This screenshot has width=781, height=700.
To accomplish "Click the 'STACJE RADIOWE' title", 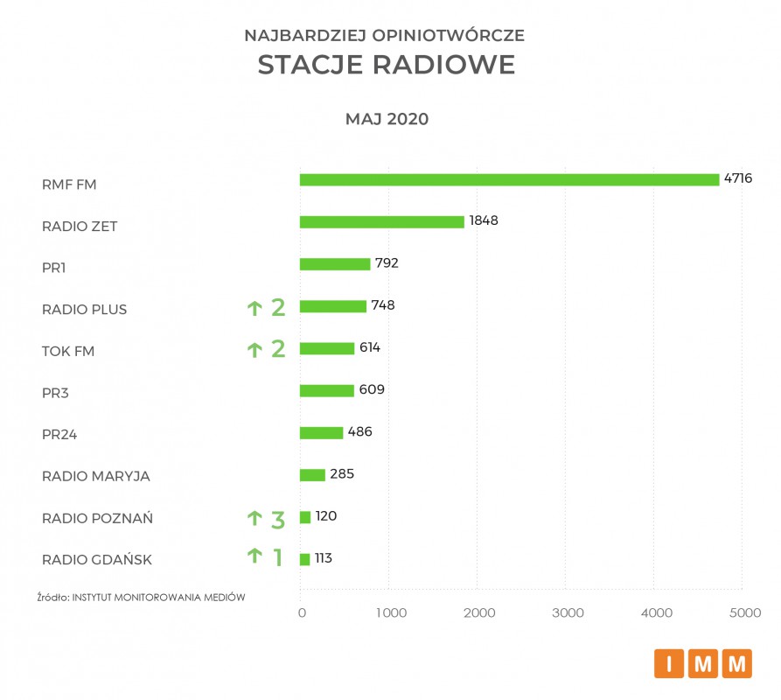I will (386, 66).
